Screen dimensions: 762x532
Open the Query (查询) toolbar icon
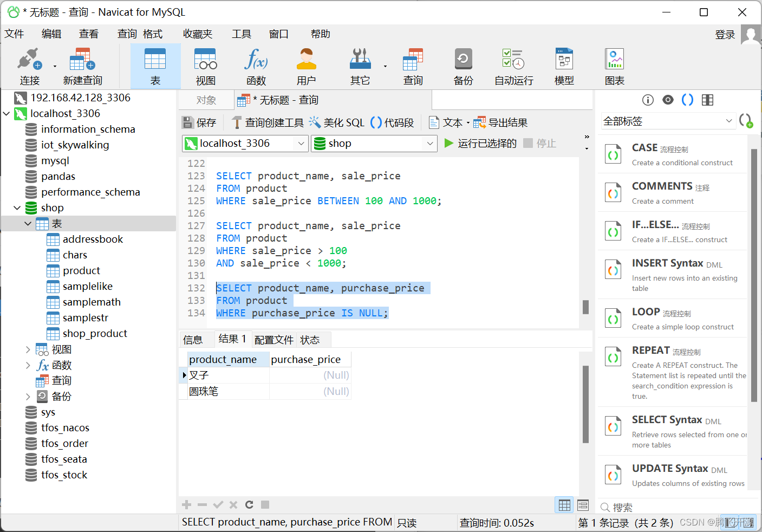pos(413,66)
